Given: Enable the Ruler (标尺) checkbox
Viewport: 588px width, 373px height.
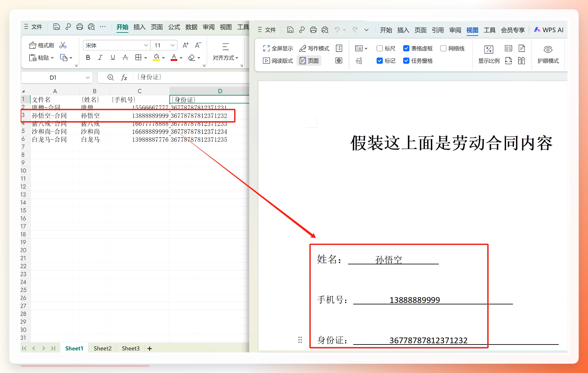Looking at the screenshot, I should click(x=380, y=48).
